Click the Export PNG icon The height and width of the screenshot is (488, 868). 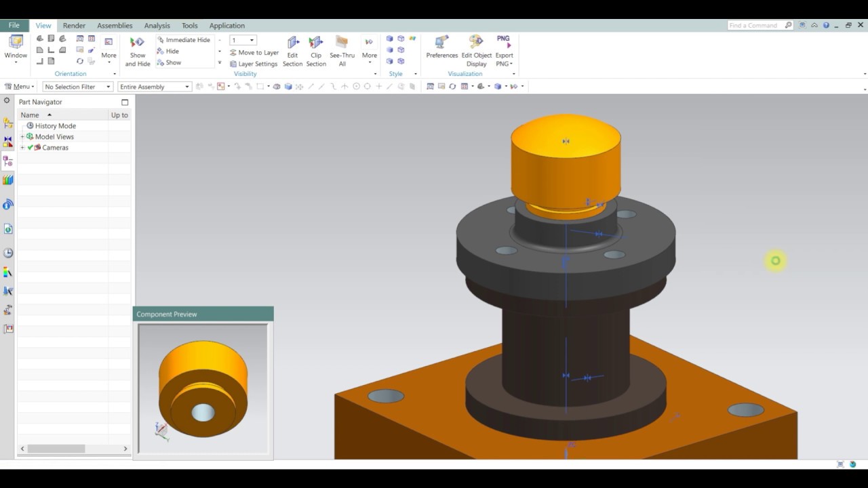(504, 42)
